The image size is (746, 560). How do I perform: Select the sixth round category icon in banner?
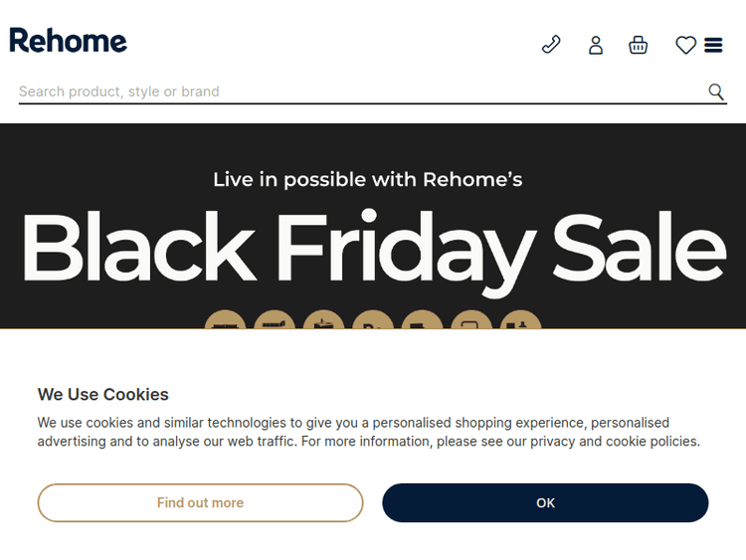(471, 321)
